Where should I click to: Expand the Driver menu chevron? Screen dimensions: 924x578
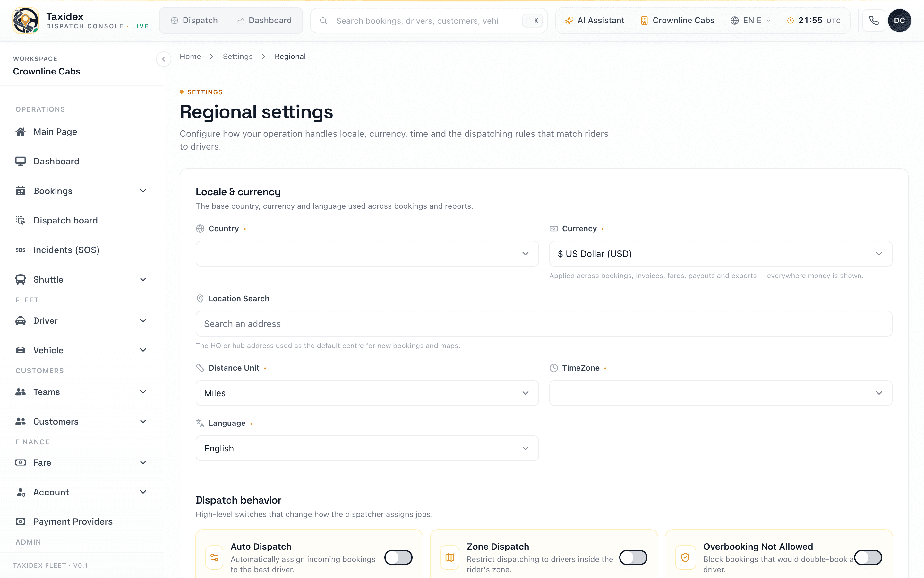(x=143, y=320)
